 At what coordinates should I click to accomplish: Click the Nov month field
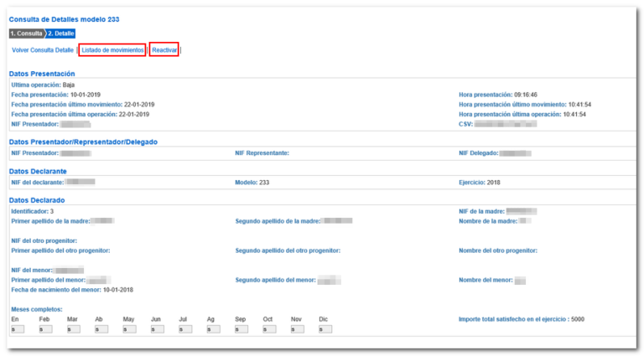298,329
